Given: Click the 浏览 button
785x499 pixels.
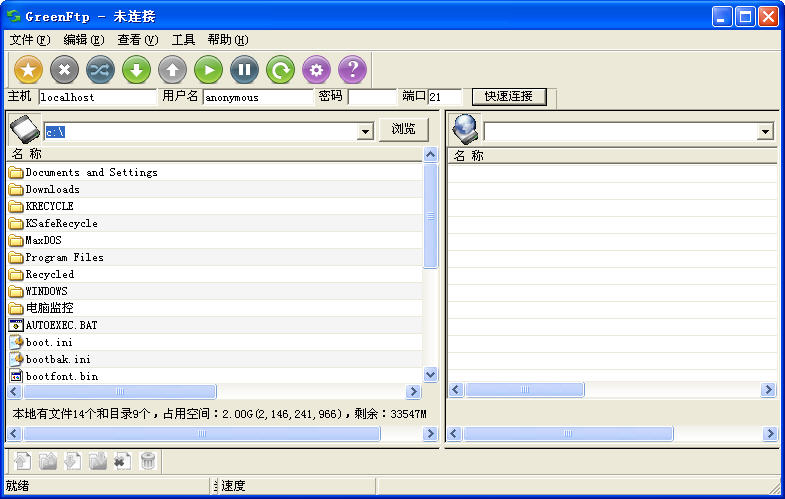Looking at the screenshot, I should 403,130.
